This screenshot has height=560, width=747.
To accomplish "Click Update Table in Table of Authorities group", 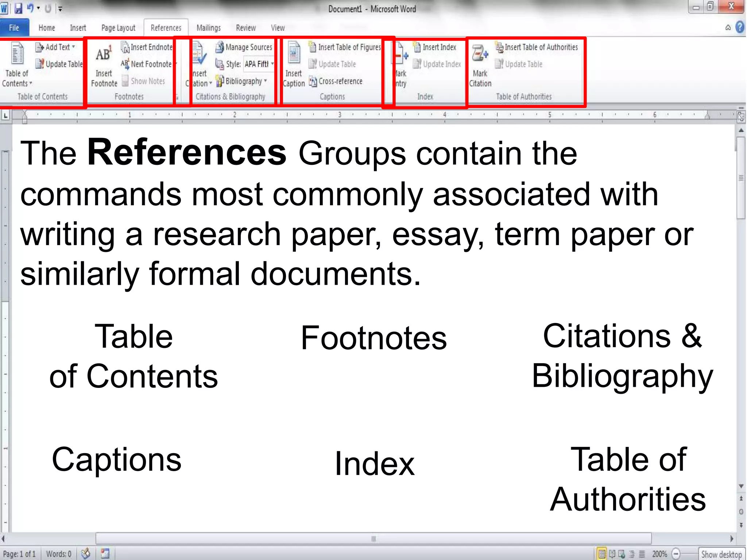I will coord(518,64).
